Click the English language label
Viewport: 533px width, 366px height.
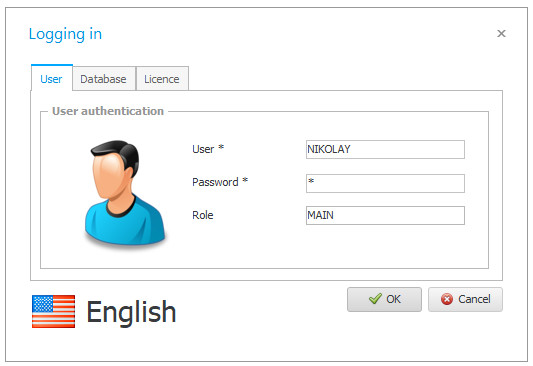[x=131, y=312]
